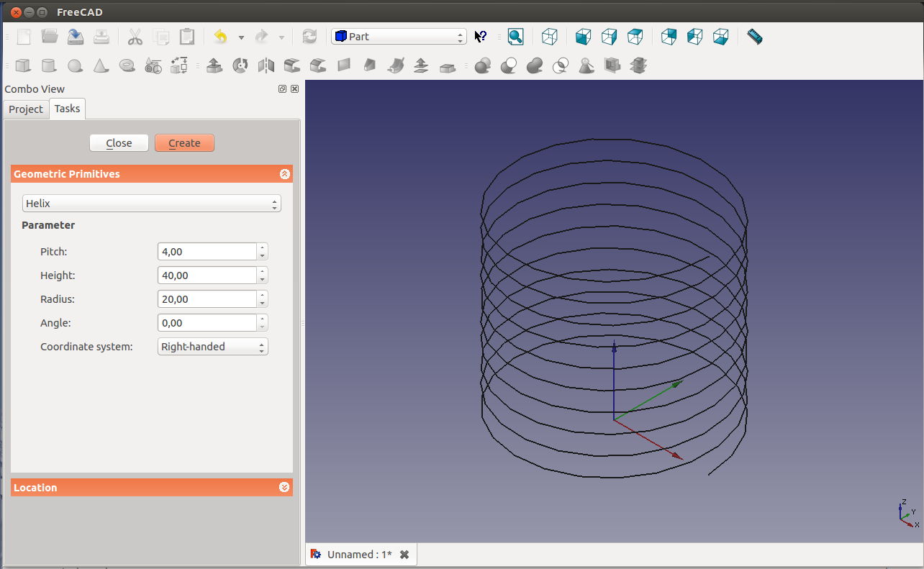The width and height of the screenshot is (924, 569).
Task: Open the Part workbench dropdown
Action: pos(399,37)
